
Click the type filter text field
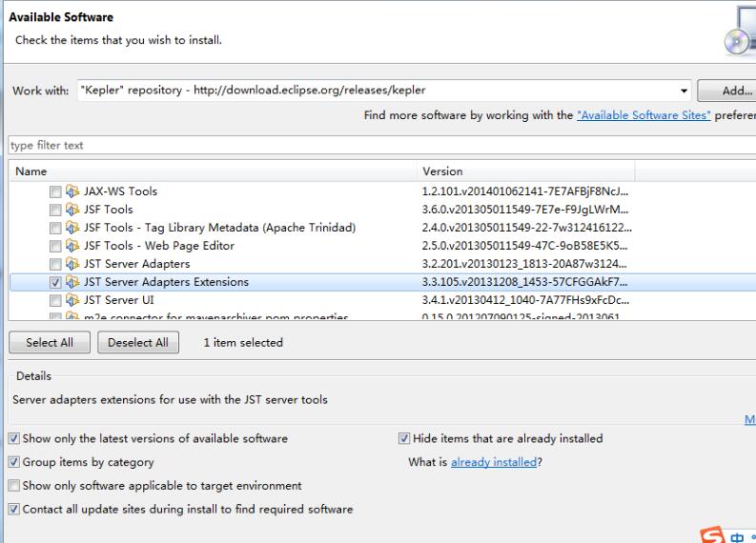pos(382,145)
